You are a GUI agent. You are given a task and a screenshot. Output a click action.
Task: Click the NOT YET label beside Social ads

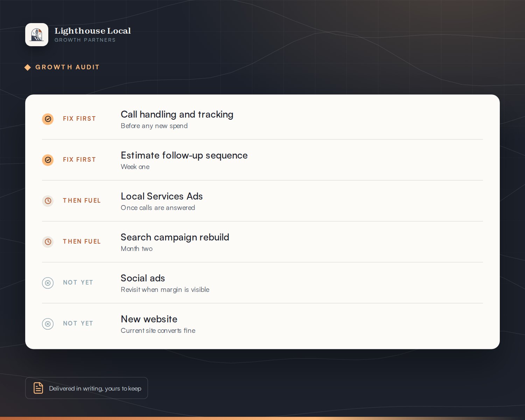point(78,282)
